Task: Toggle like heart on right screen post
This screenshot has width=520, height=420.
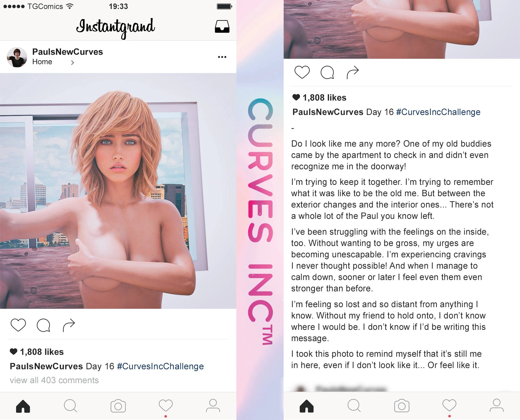Action: [x=302, y=72]
